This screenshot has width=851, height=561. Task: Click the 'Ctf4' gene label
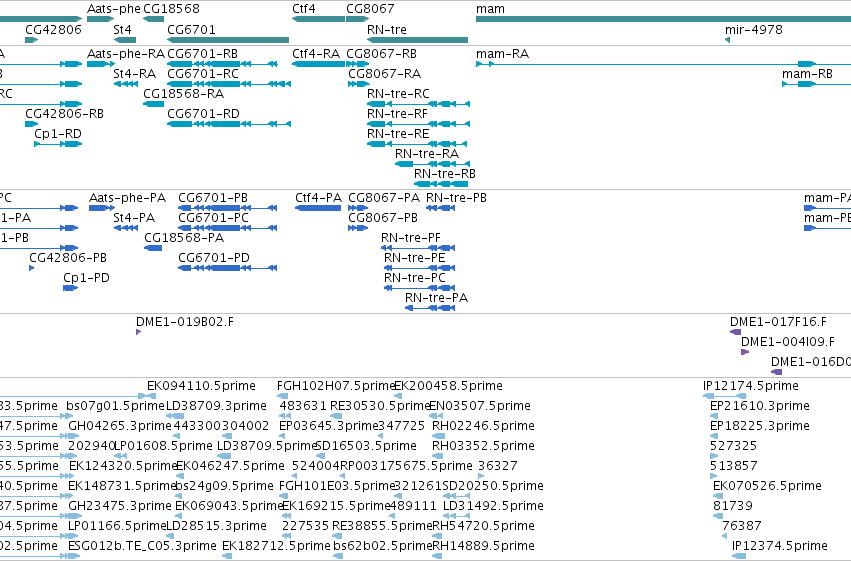tap(303, 9)
